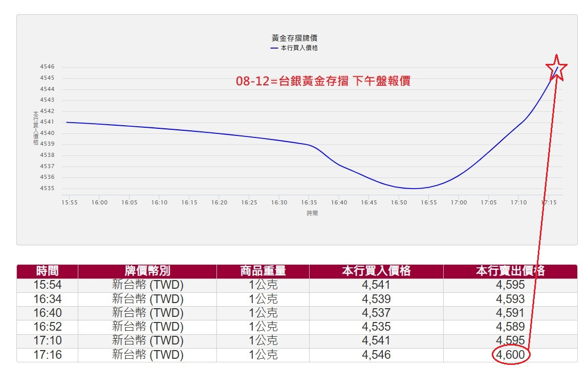Click sell price 4,595 in 15:54 row

[x=510, y=285]
